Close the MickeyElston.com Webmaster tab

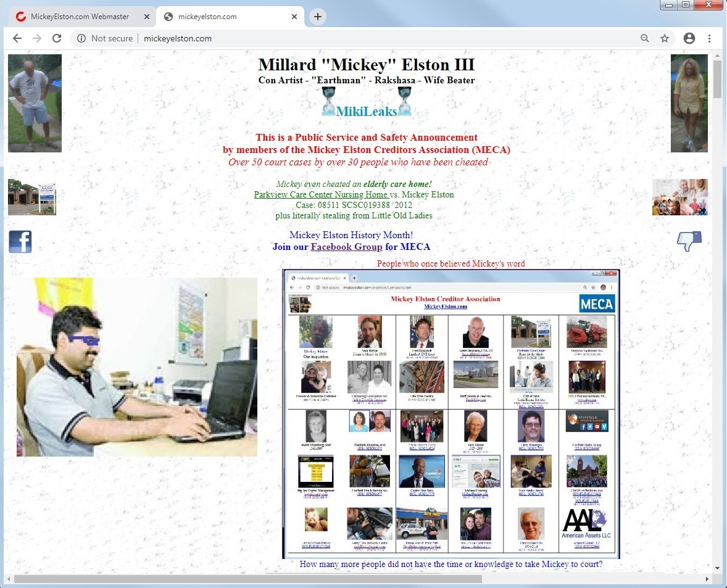[146, 17]
